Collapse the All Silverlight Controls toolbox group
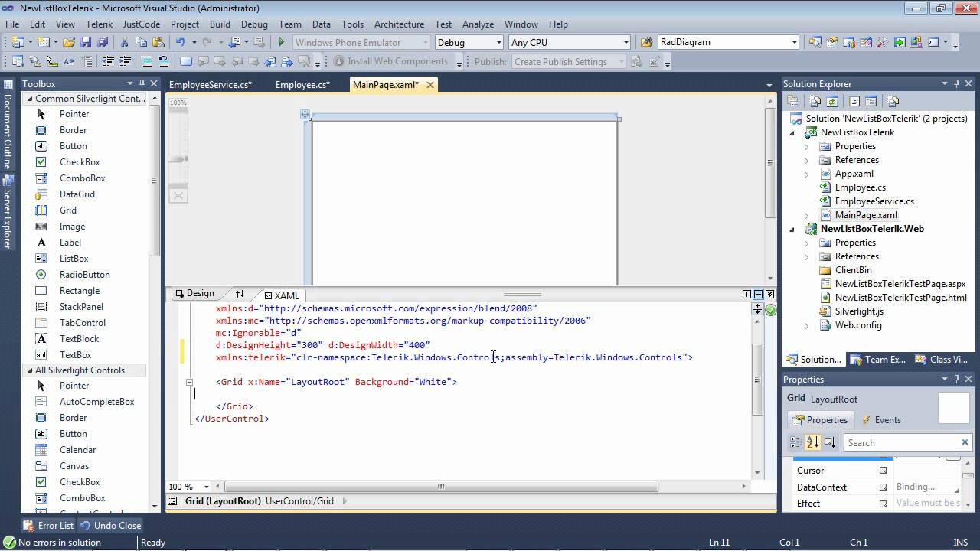This screenshot has width=980, height=551. point(30,370)
